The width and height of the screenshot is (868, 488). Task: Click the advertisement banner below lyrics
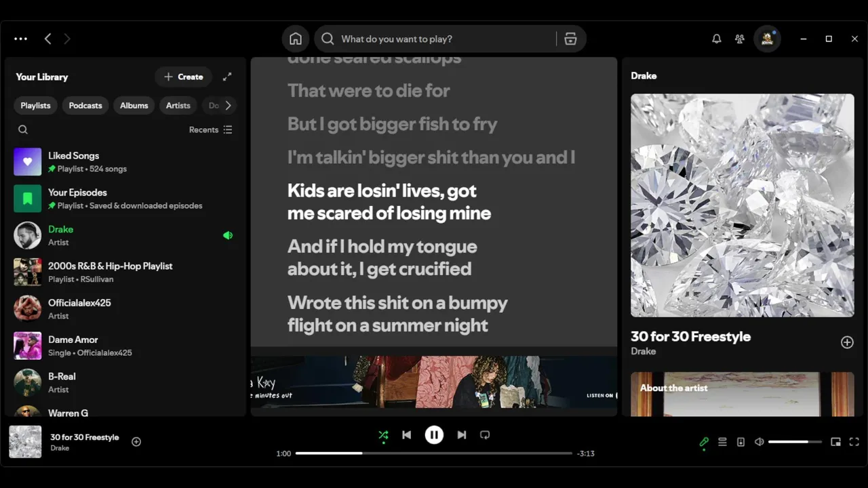coord(434,382)
